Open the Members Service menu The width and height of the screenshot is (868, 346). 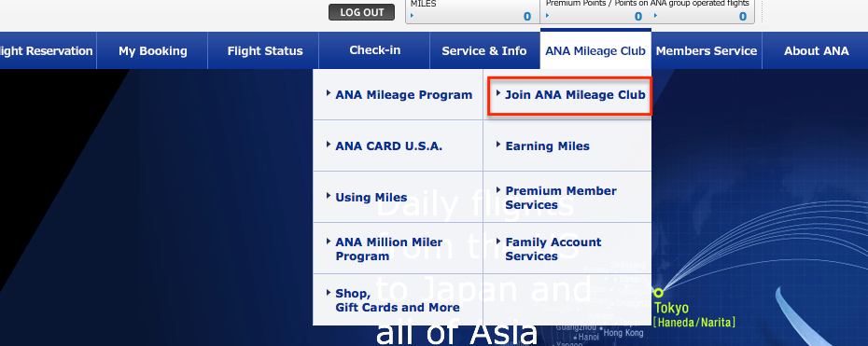[x=707, y=51]
